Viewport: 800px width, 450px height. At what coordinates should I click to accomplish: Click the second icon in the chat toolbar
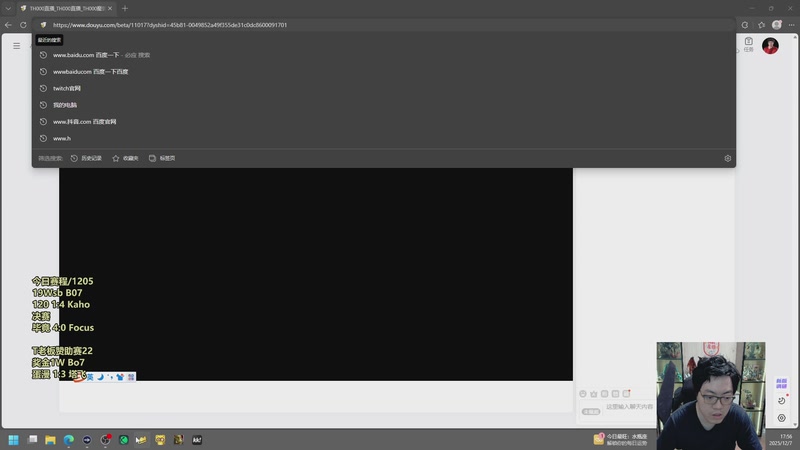593,394
